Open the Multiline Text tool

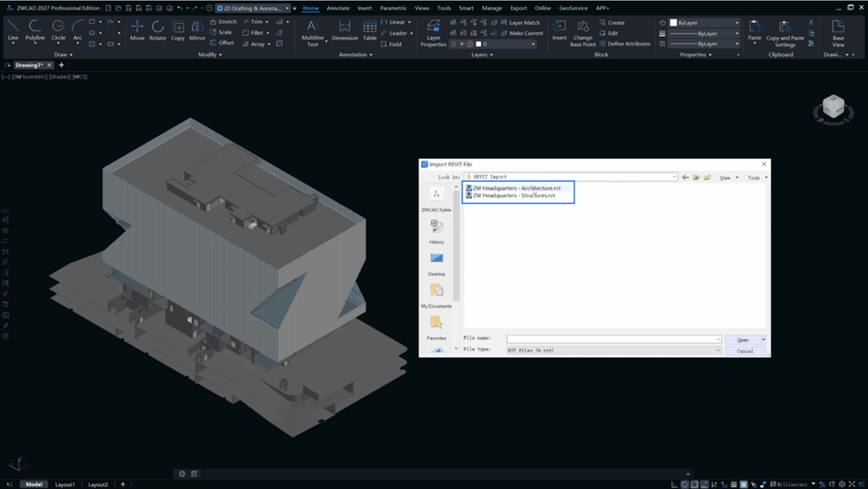coord(313,33)
